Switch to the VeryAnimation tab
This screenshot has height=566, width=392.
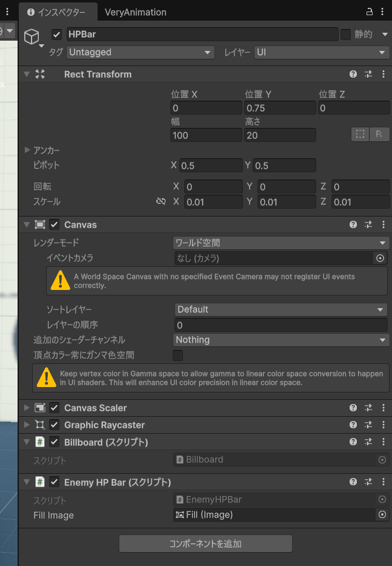(135, 12)
